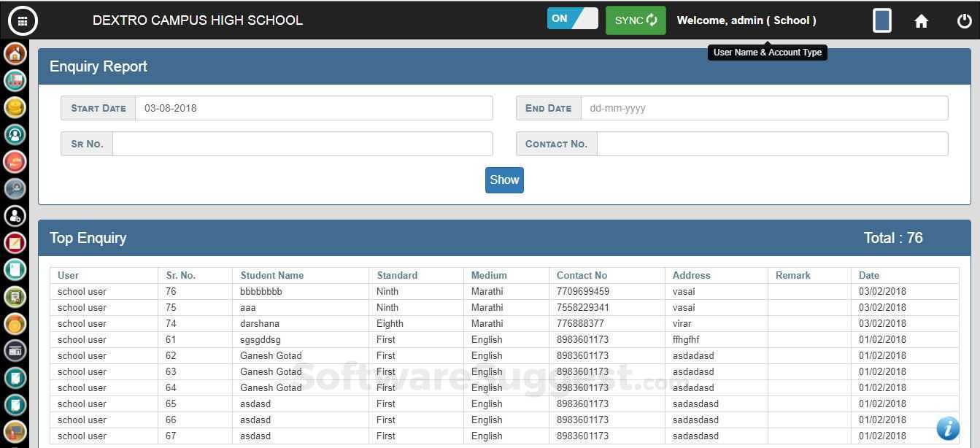Select the black user profile icon in sidebar

point(15,215)
